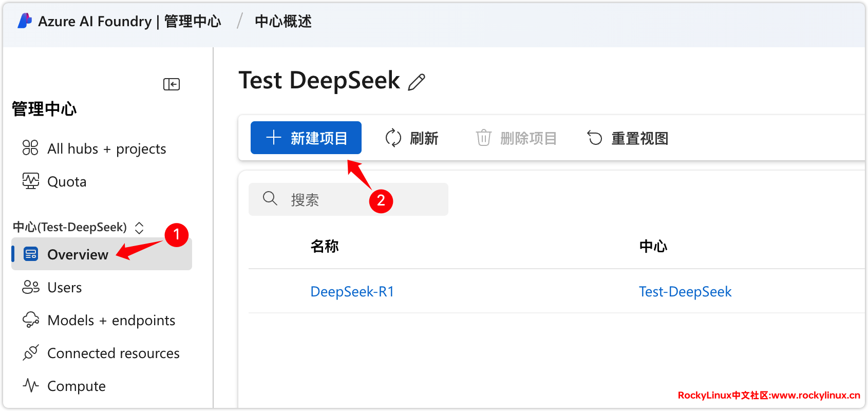This screenshot has width=868, height=411.
Task: Click the Quota monitor icon
Action: [x=30, y=181]
